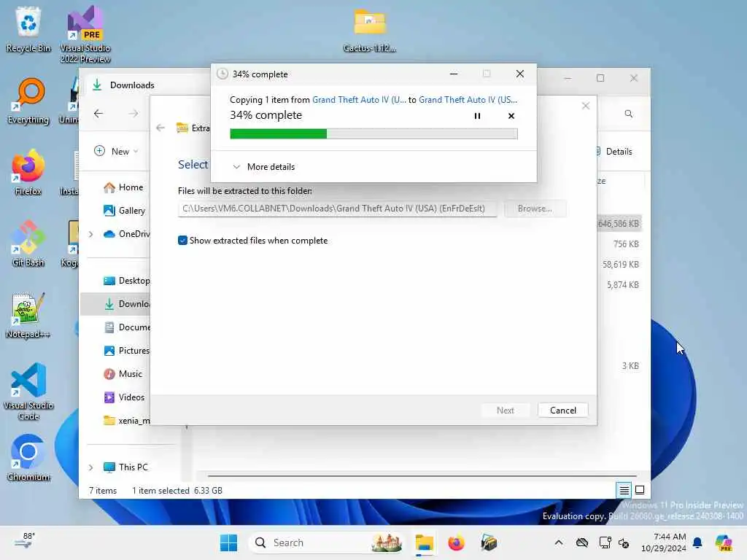Open the clock showing 7:44 AM
Screen dimensions: 747x560
664,542
